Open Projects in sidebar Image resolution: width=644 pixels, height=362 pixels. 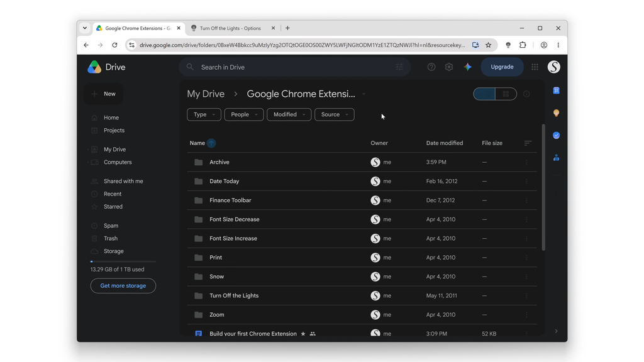(x=114, y=130)
